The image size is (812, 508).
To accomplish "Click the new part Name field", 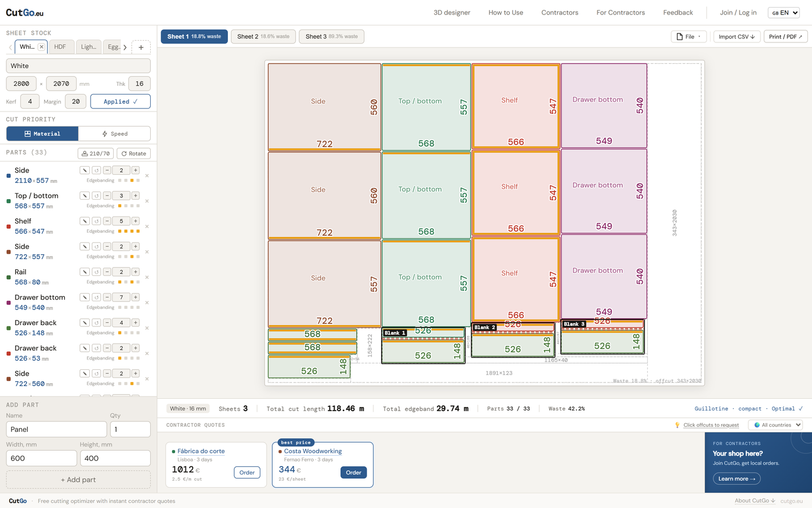I will [x=56, y=429].
